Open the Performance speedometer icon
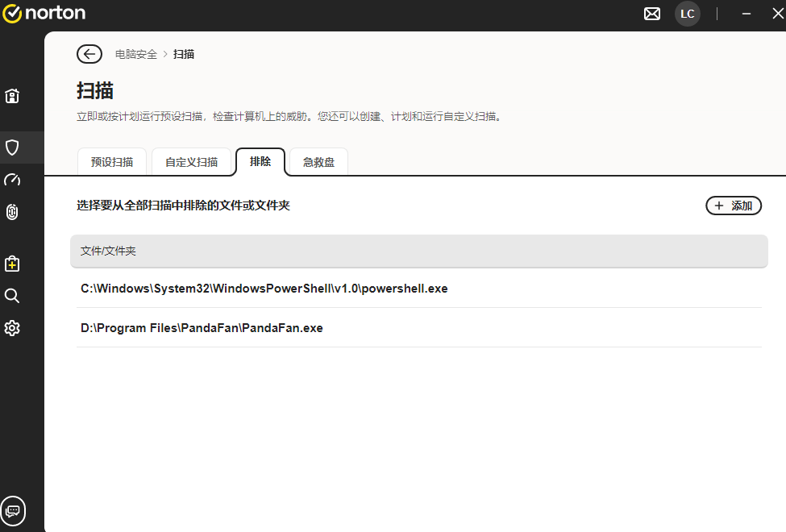786x532 pixels. coord(12,180)
